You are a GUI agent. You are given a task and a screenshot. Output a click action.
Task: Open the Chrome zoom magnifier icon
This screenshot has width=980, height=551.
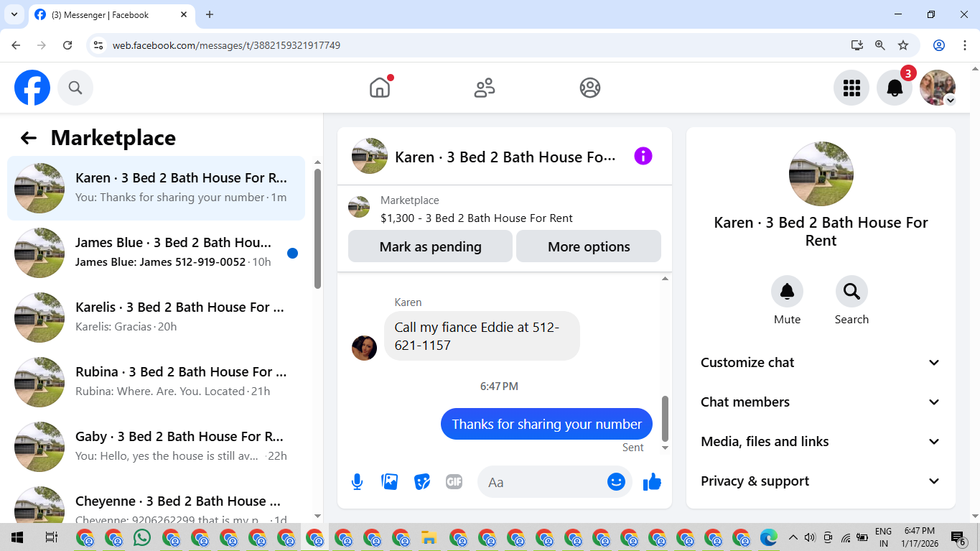click(x=880, y=45)
